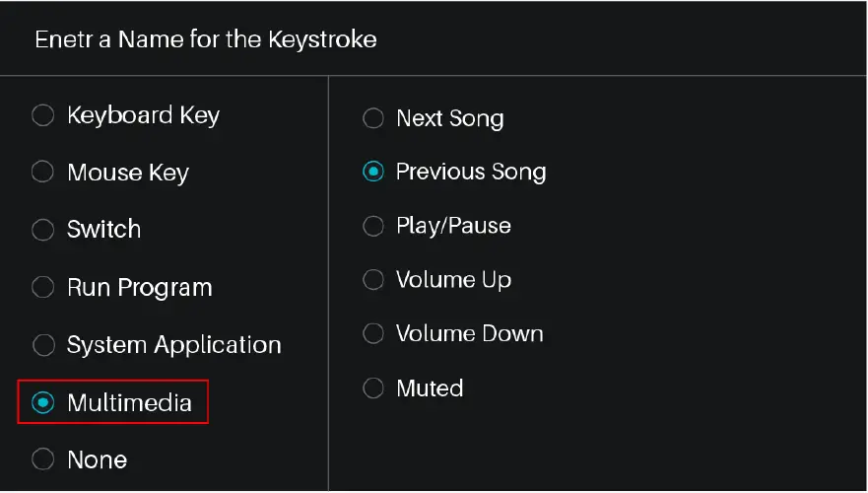Click the Keyboard Key text label
Image resolution: width=868 pixels, height=493 pixels.
click(143, 116)
